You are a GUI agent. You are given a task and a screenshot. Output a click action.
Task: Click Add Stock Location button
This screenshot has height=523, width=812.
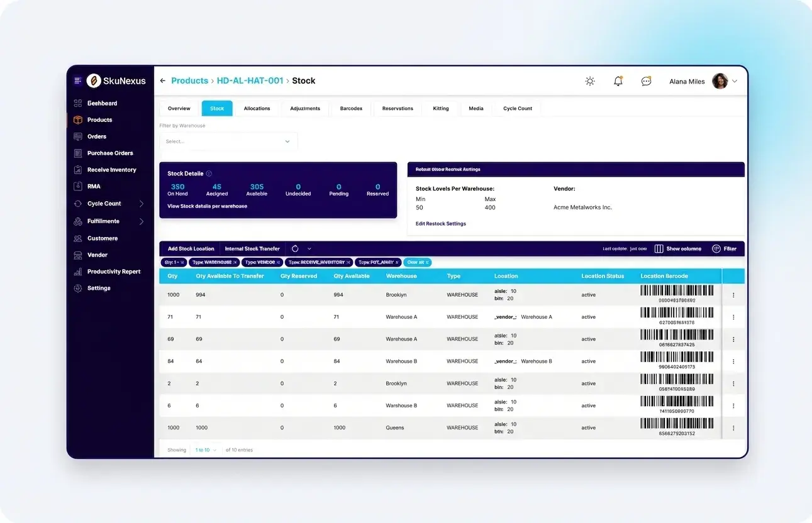click(x=191, y=249)
